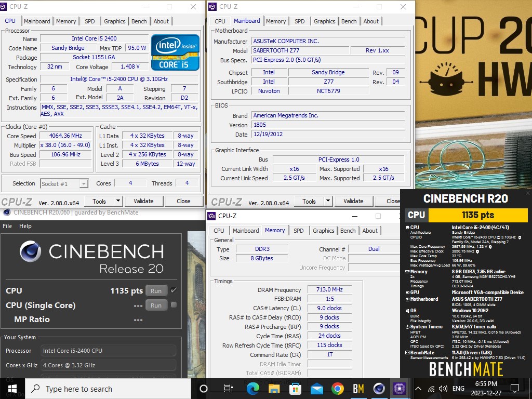Open Cortana circle icon on taskbar
Image resolution: width=532 pixels, height=399 pixels.
[203, 389]
